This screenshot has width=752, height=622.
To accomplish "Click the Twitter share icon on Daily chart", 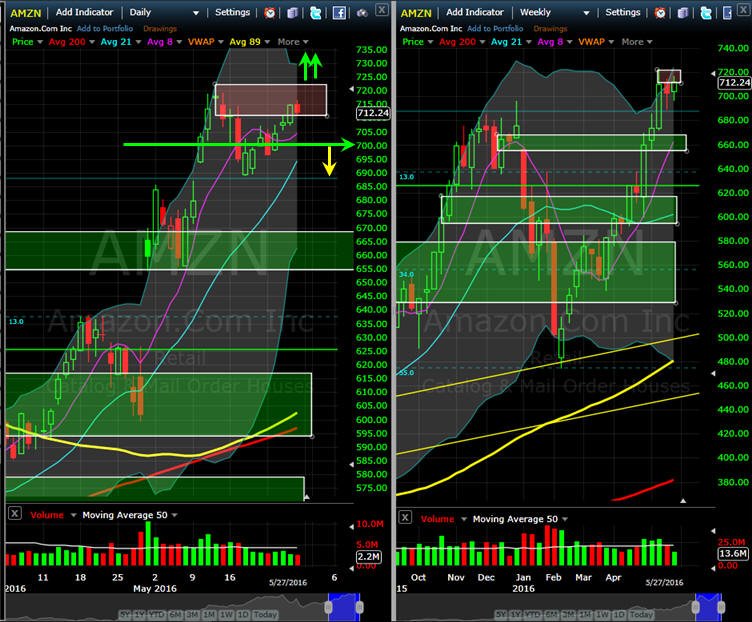I will pos(316,13).
